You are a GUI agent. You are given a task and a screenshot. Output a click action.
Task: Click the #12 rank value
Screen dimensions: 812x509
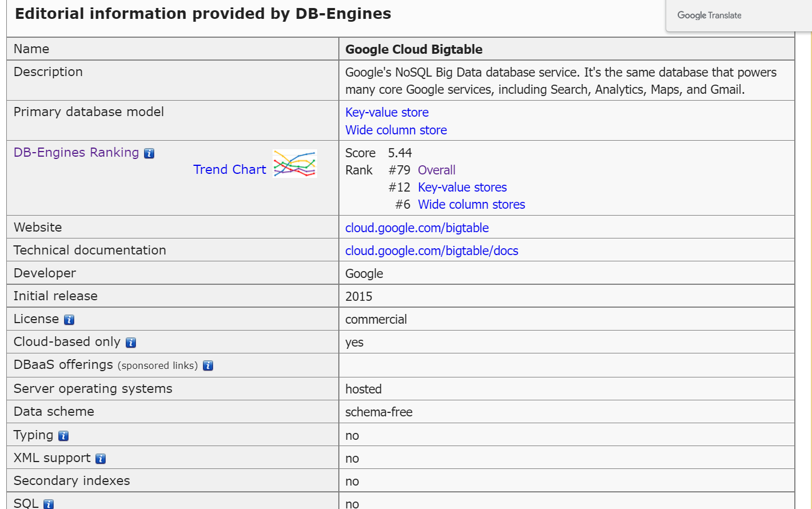[399, 187]
